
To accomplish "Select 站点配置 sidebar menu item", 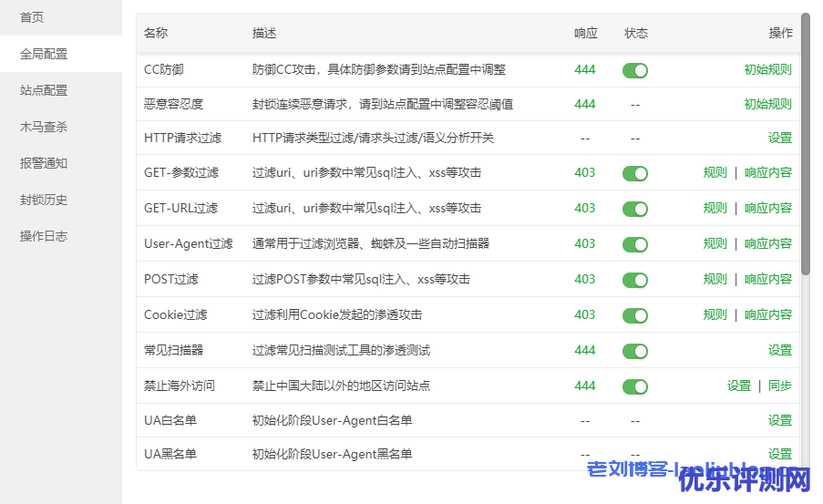I will tap(44, 90).
